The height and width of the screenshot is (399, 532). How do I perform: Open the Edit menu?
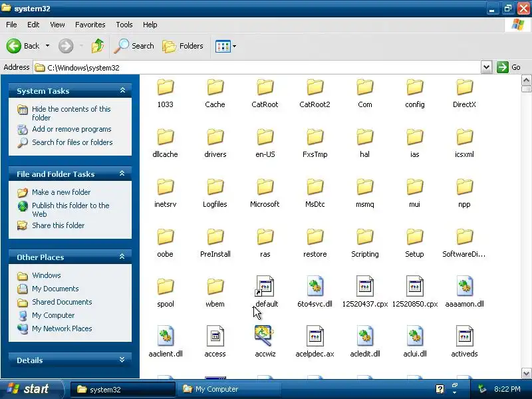(x=33, y=25)
